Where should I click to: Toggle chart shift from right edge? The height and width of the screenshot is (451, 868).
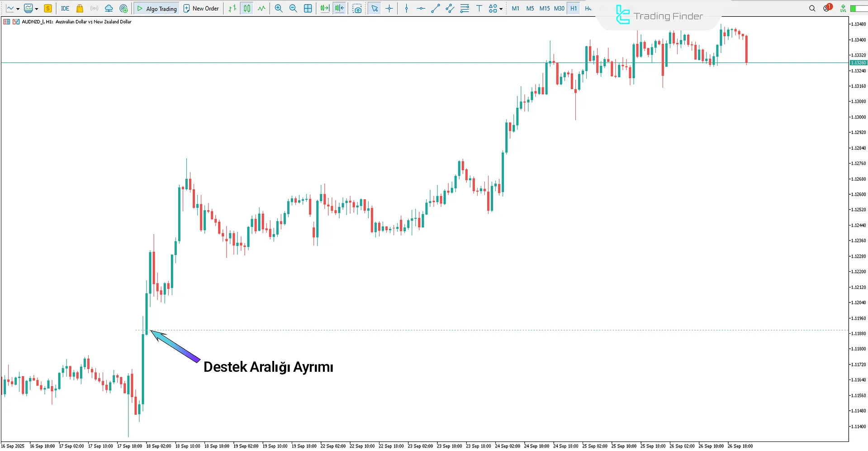tap(340, 9)
